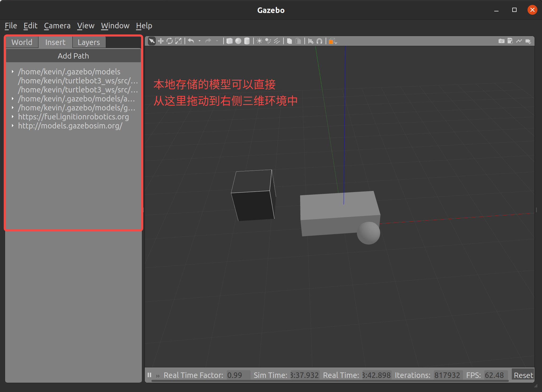
Task: Select the rotate mode tool
Action: click(x=169, y=41)
